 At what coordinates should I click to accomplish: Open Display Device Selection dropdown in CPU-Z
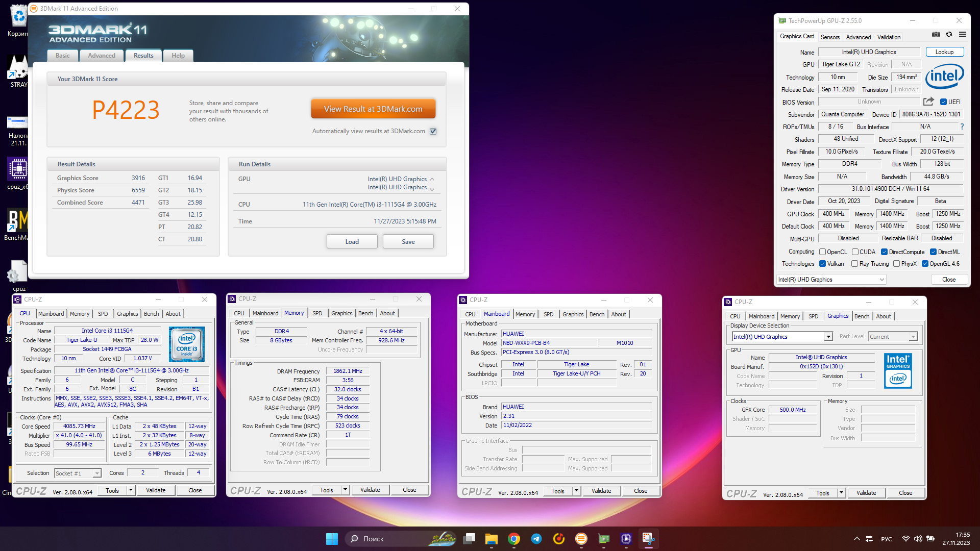(782, 337)
